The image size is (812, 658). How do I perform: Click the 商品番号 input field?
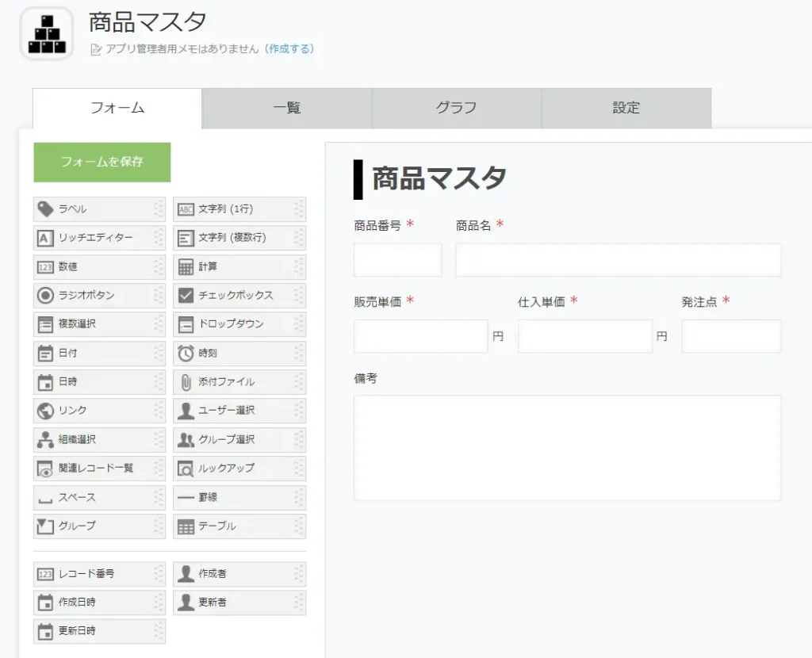pyautogui.click(x=398, y=260)
